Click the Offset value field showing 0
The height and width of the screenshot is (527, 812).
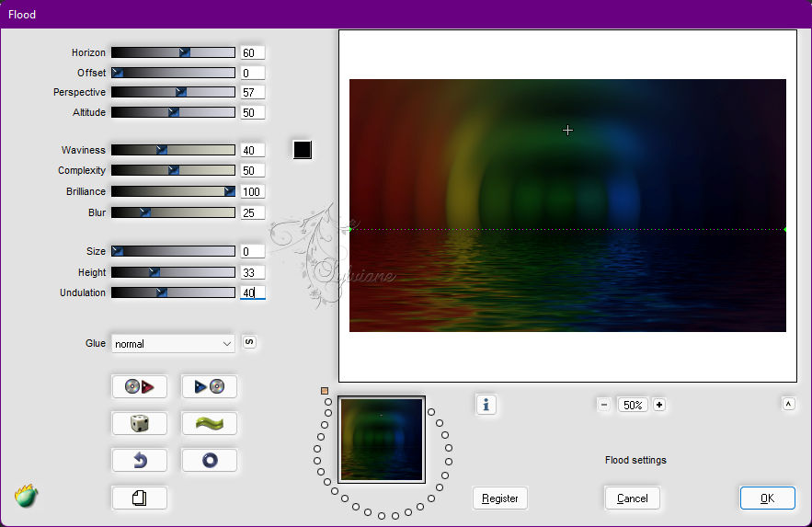tap(253, 73)
